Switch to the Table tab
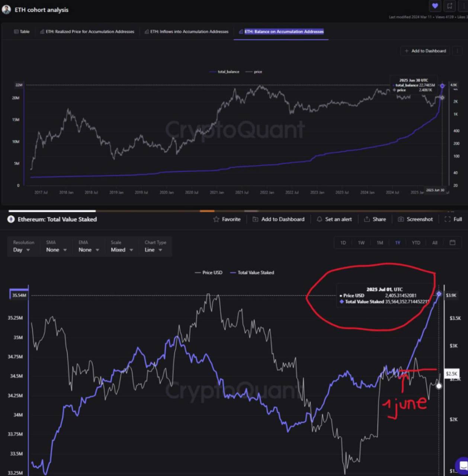This screenshot has height=476, width=468. point(22,32)
